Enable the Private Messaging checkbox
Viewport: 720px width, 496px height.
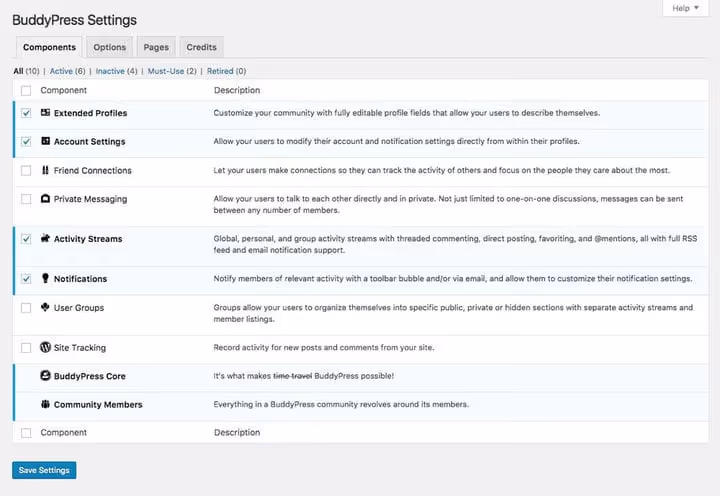[x=26, y=199]
